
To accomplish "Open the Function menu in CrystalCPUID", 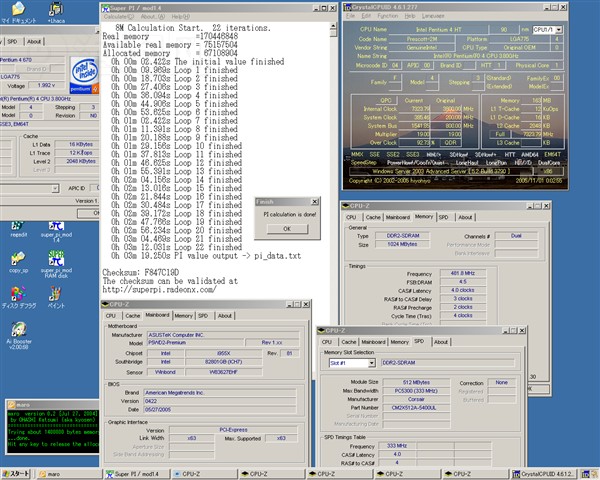I will (388, 16).
